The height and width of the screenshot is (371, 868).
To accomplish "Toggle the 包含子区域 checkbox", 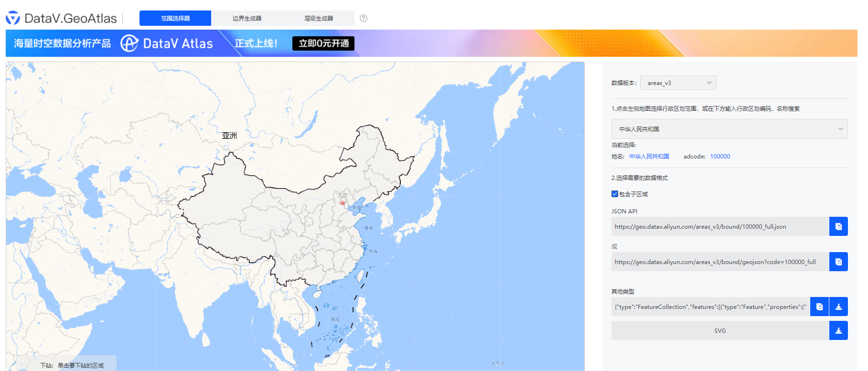I will coord(615,194).
